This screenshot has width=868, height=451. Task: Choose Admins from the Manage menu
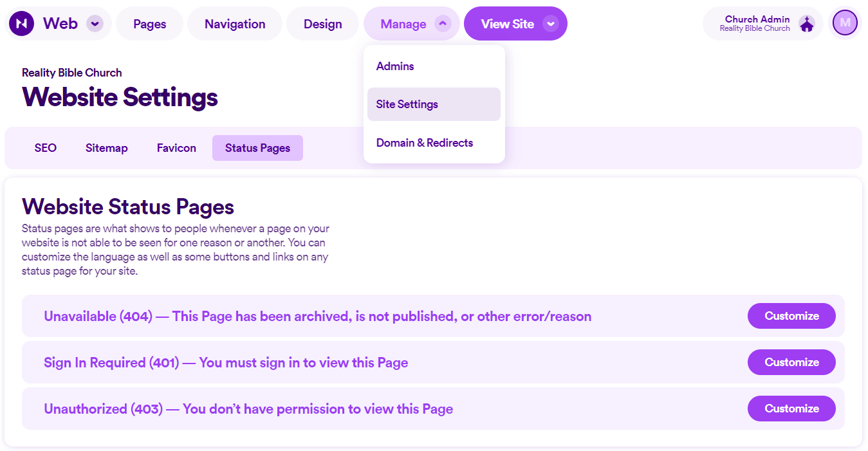coord(394,66)
